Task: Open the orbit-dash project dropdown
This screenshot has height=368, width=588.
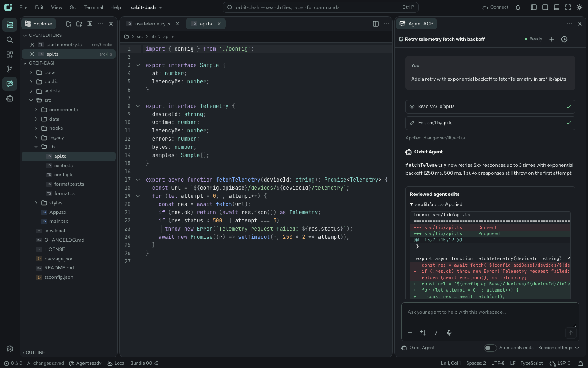Action: coord(147,7)
